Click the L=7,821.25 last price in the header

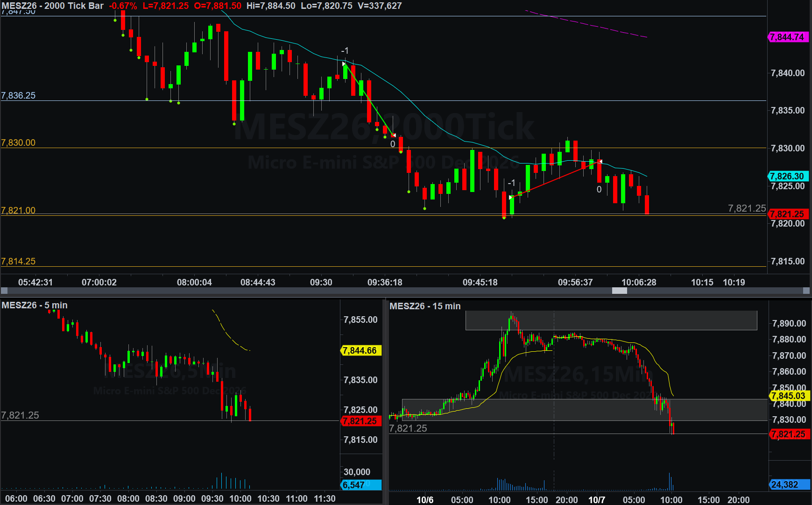[166, 6]
